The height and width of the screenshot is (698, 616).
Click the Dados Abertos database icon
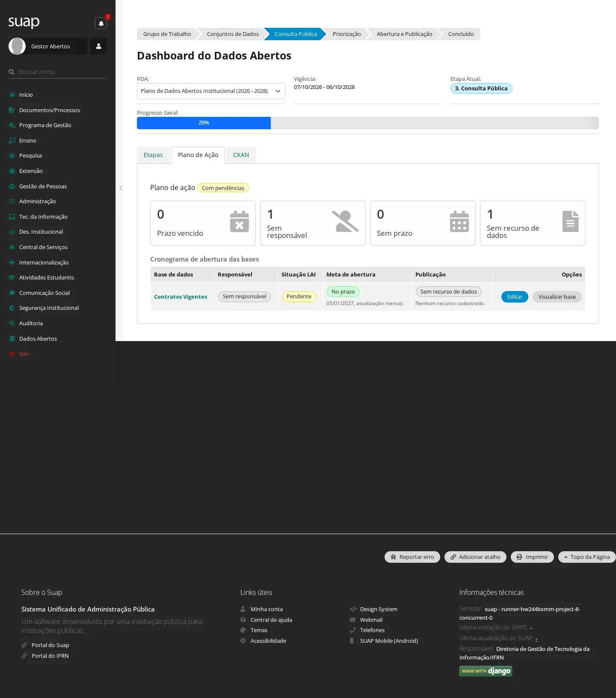(12, 339)
